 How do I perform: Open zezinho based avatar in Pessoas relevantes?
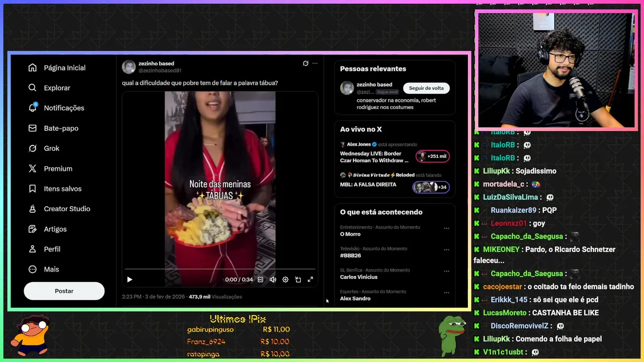(x=347, y=88)
